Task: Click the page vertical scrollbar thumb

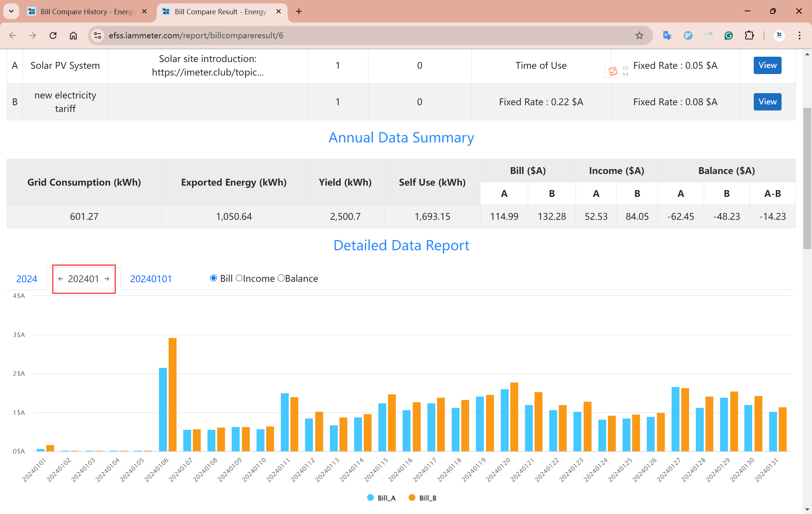Action: [x=807, y=178]
